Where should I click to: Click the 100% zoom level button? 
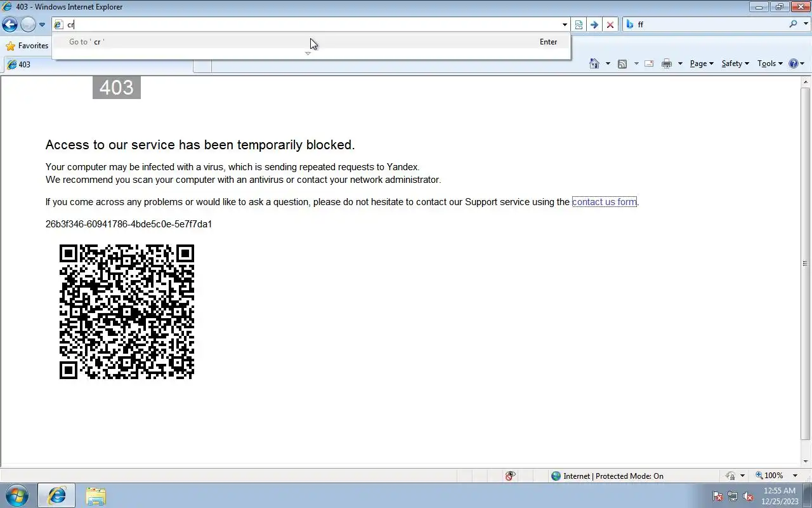tap(769, 476)
